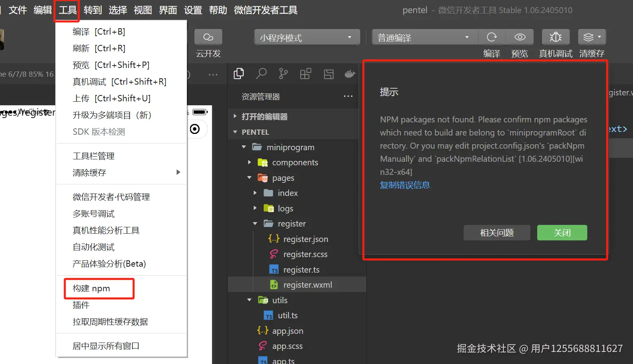Click the preview eye icon

[x=520, y=37]
